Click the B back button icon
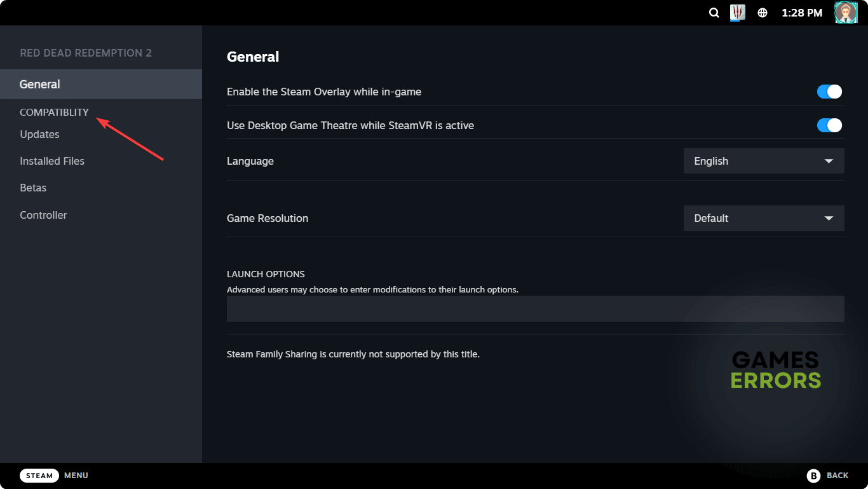Image resolution: width=868 pixels, height=489 pixels. click(x=813, y=476)
